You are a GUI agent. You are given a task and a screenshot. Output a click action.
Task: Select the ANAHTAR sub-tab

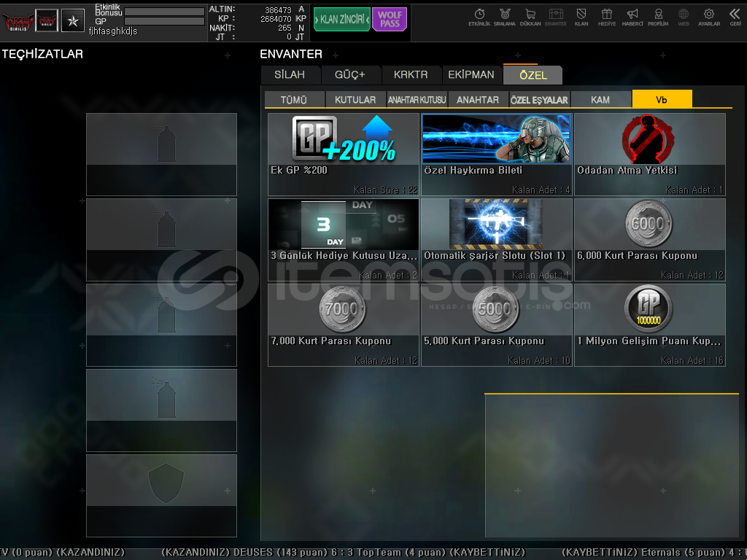point(478,99)
